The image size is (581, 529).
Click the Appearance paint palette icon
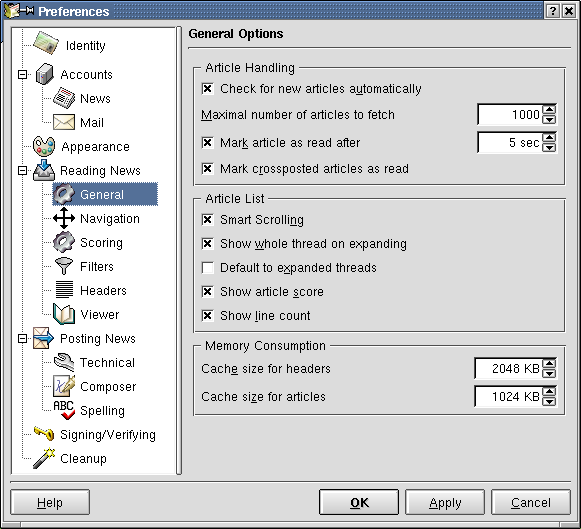44,146
